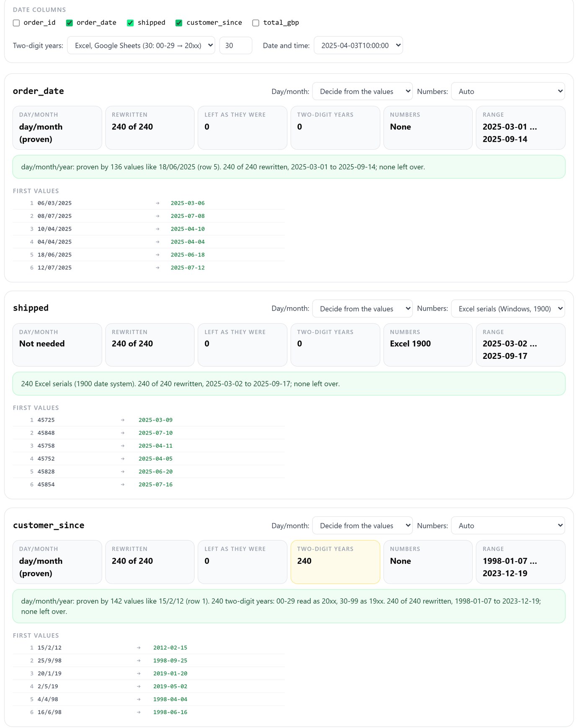Open shipped Numbers Excel serials dropdown
This screenshot has height=728, width=578.
pos(508,308)
